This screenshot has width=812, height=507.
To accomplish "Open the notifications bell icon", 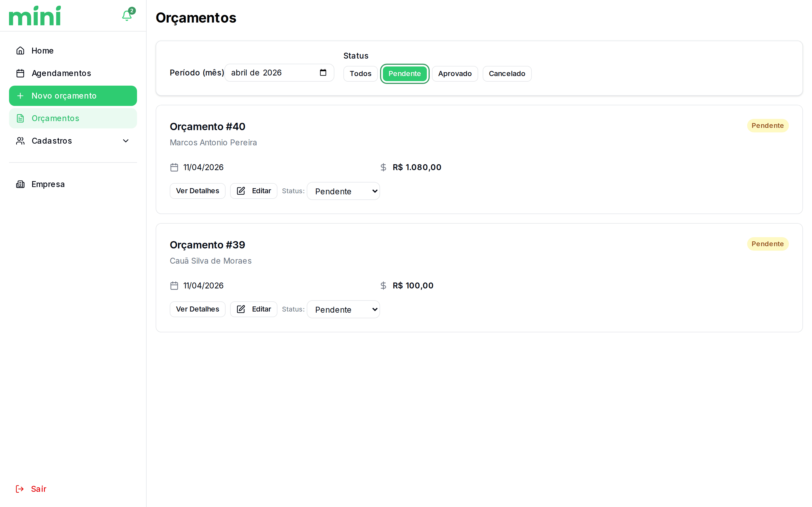I will click(x=127, y=16).
